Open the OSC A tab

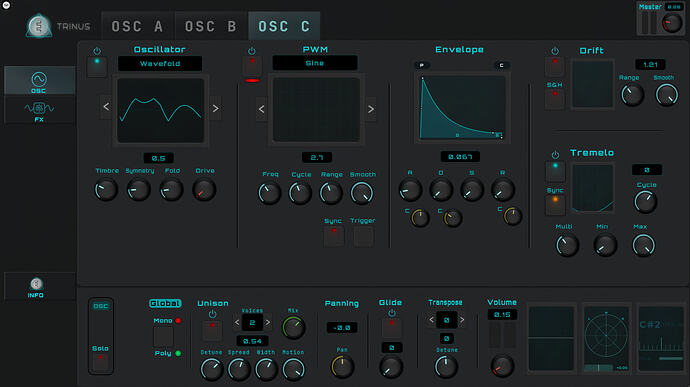tap(138, 26)
